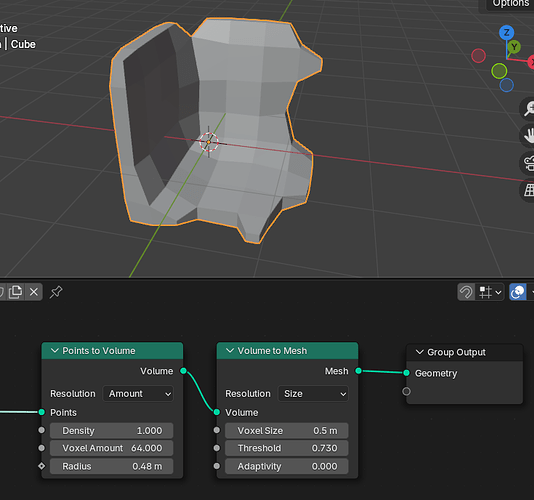
Task: Switch perspective/orthographic with the grid icon
Action: (x=529, y=190)
